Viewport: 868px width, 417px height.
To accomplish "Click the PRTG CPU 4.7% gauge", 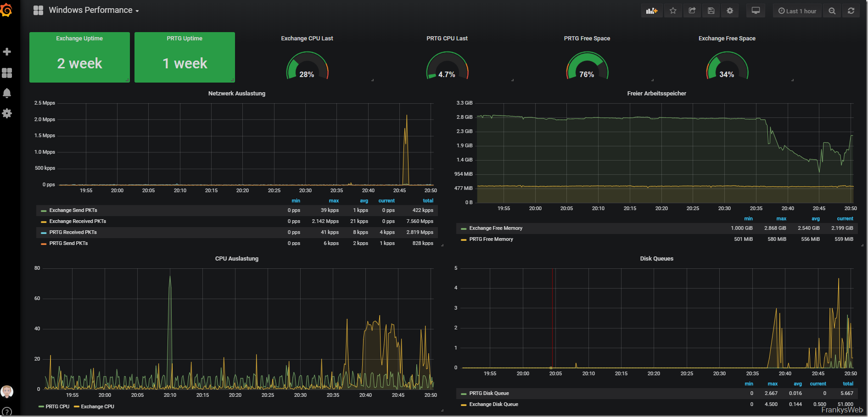I will 447,66.
